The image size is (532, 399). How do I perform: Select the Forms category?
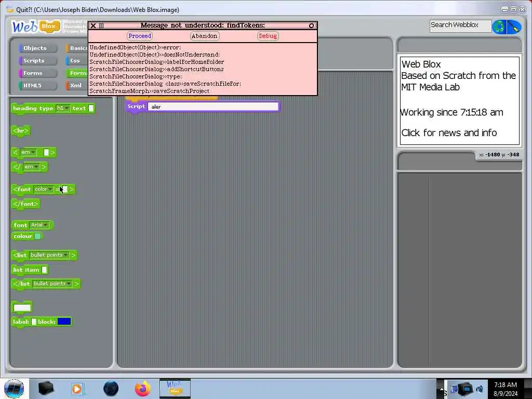point(37,73)
